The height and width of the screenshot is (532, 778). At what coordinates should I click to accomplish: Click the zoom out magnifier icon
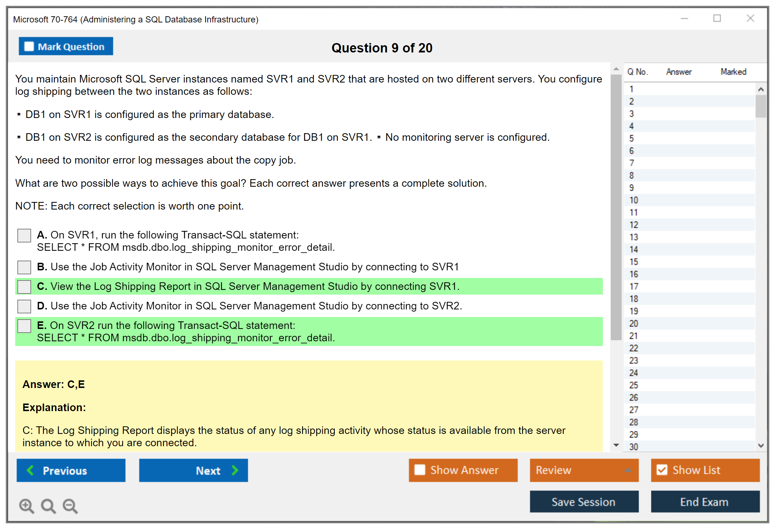click(x=70, y=506)
